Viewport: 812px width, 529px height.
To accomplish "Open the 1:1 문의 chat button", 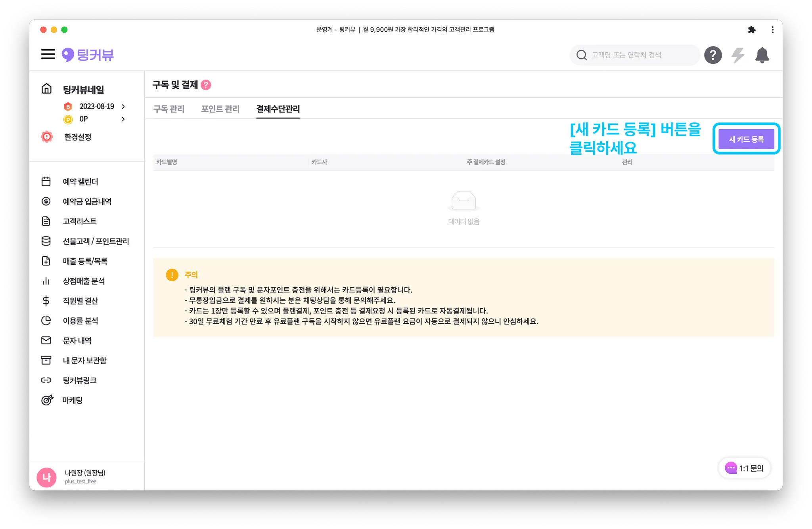I will coord(744,468).
